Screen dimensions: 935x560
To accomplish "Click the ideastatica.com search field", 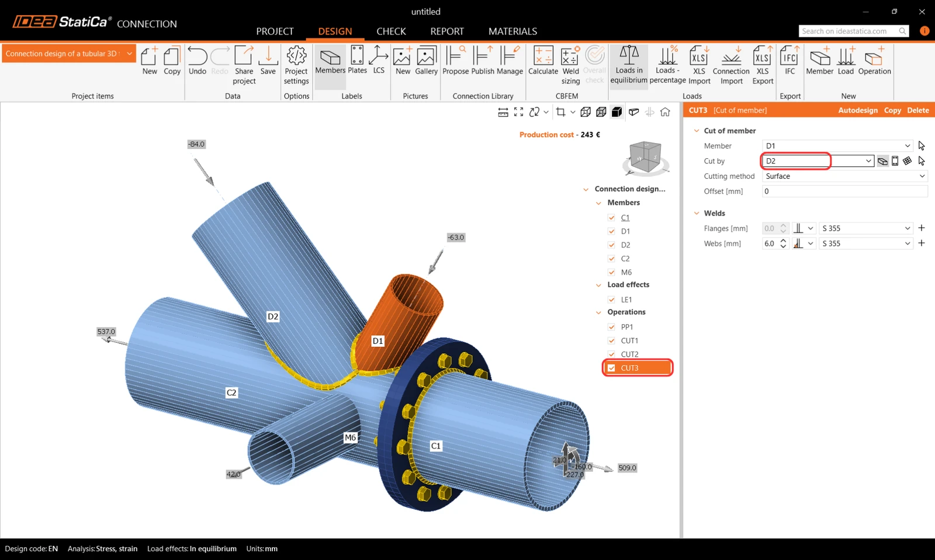I will [x=854, y=31].
